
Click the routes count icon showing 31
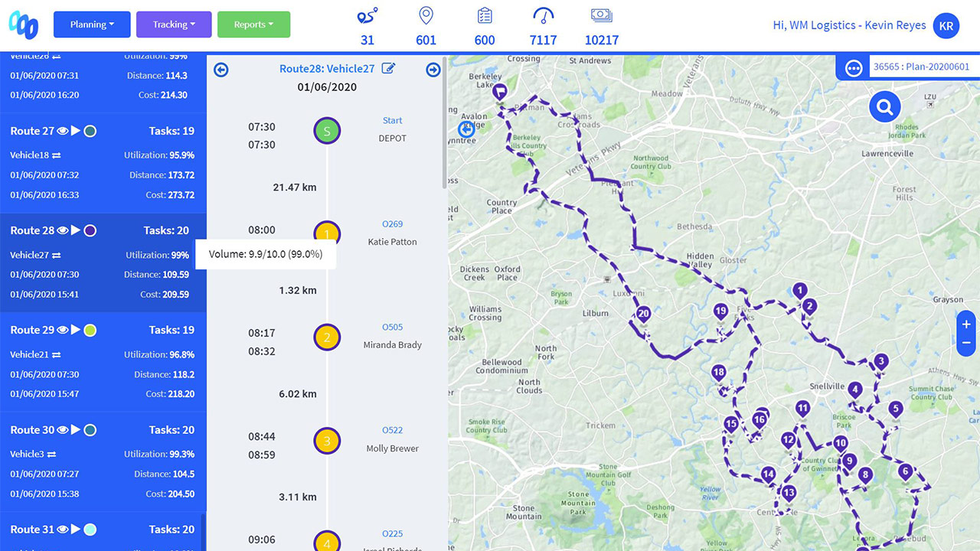(367, 16)
